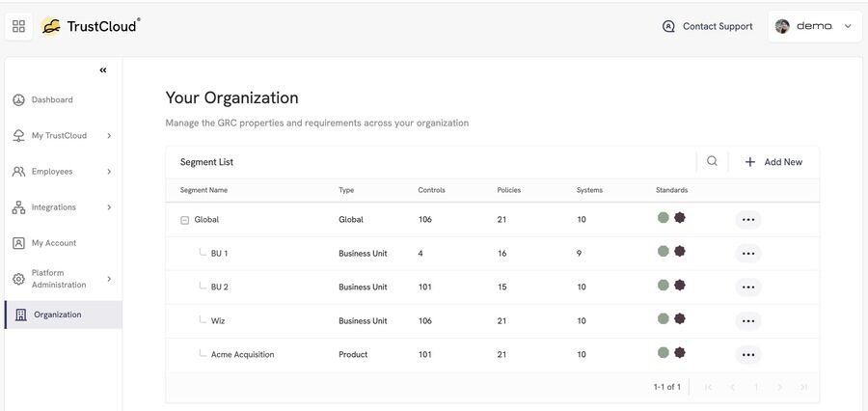Open the demo account dropdown
This screenshot has height=411, width=868.
[815, 26]
